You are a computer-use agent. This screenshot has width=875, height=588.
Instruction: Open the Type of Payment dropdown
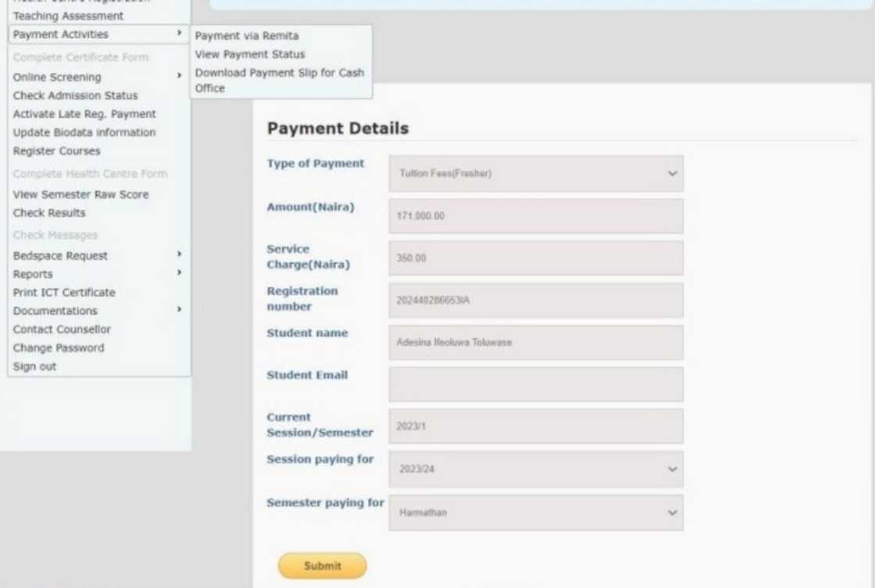[536, 173]
